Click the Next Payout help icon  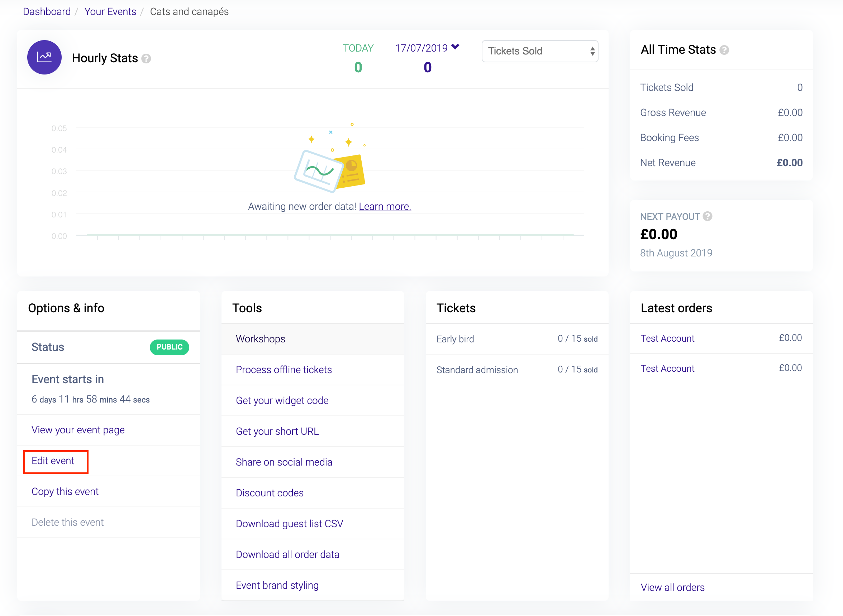(x=707, y=216)
